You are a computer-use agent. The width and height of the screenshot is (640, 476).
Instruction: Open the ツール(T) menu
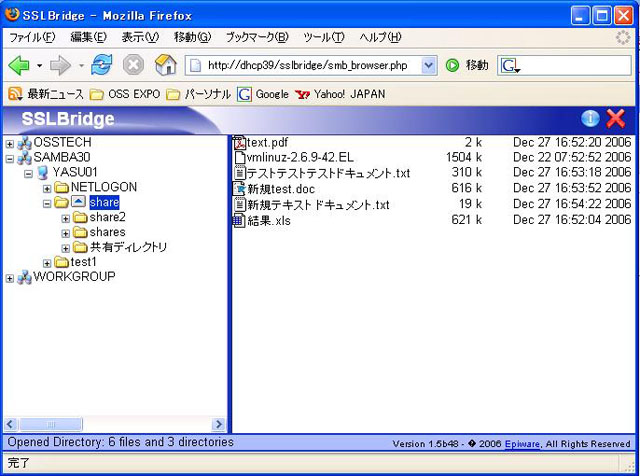click(324, 38)
